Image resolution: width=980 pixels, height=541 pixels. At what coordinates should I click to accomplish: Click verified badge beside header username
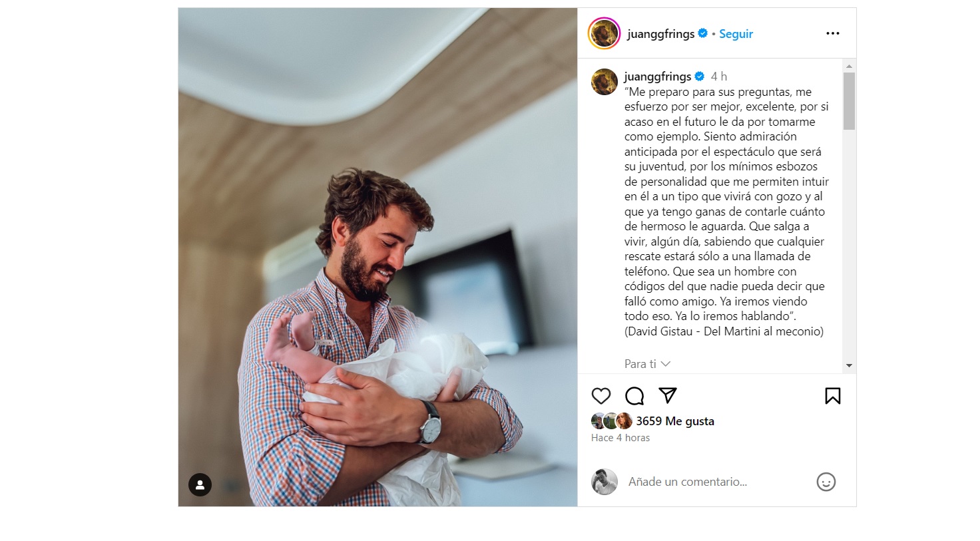click(702, 33)
